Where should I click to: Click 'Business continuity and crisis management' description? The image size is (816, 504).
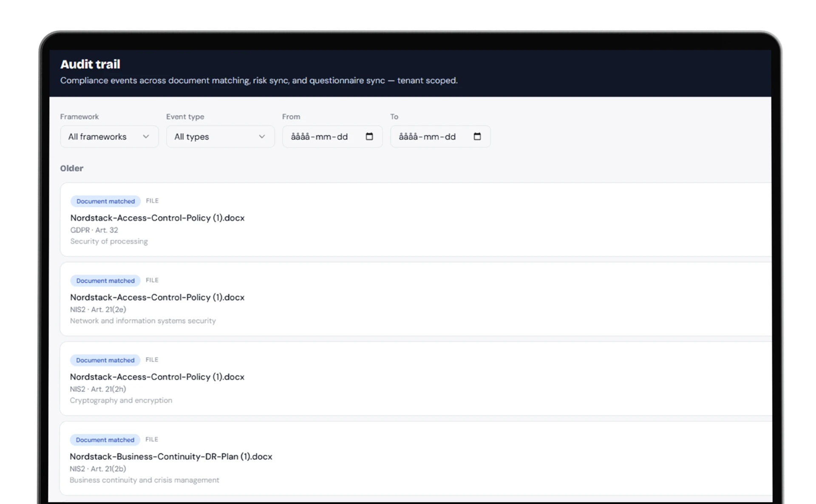[x=144, y=480]
